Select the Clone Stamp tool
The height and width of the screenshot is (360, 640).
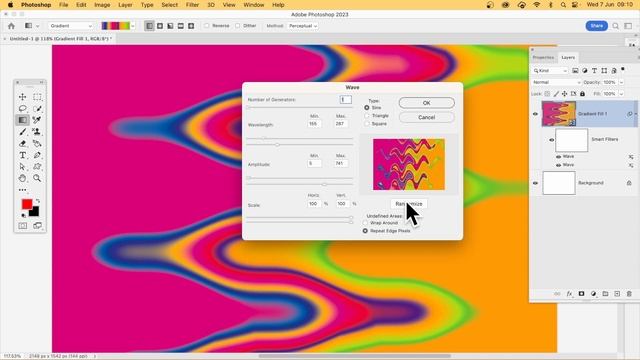click(37, 131)
